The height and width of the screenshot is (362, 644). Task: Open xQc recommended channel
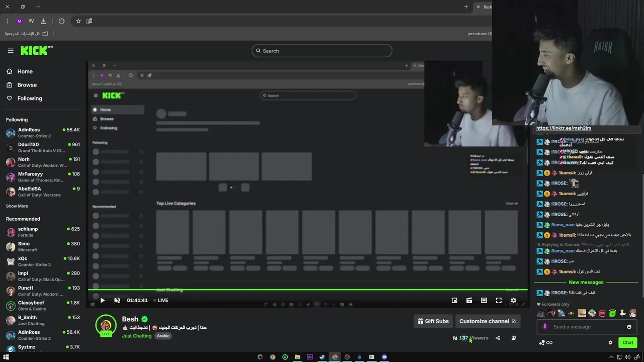43,261
